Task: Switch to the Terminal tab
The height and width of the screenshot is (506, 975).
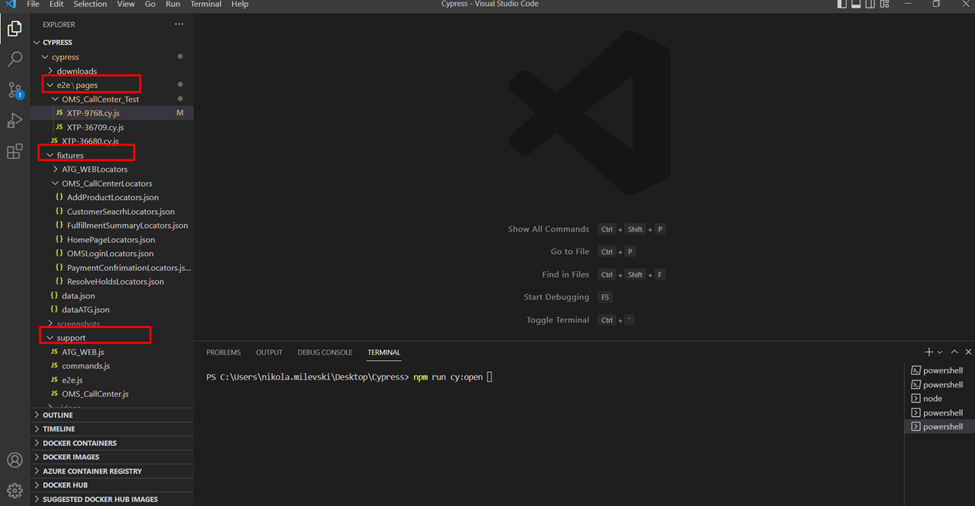Action: [384, 352]
